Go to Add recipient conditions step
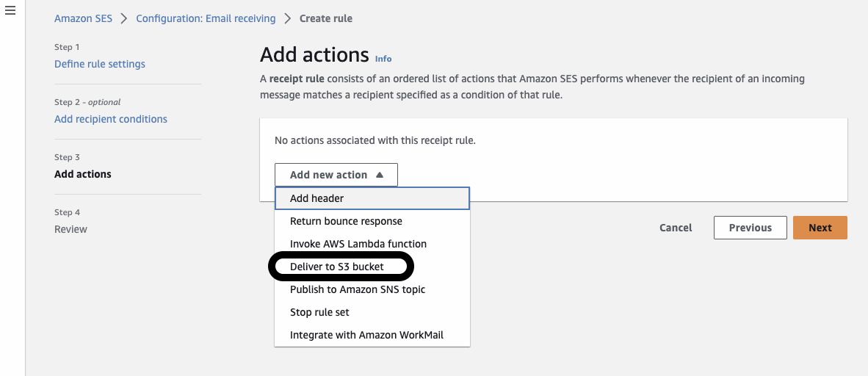Screen dimensions: 868x376 (x=111, y=119)
